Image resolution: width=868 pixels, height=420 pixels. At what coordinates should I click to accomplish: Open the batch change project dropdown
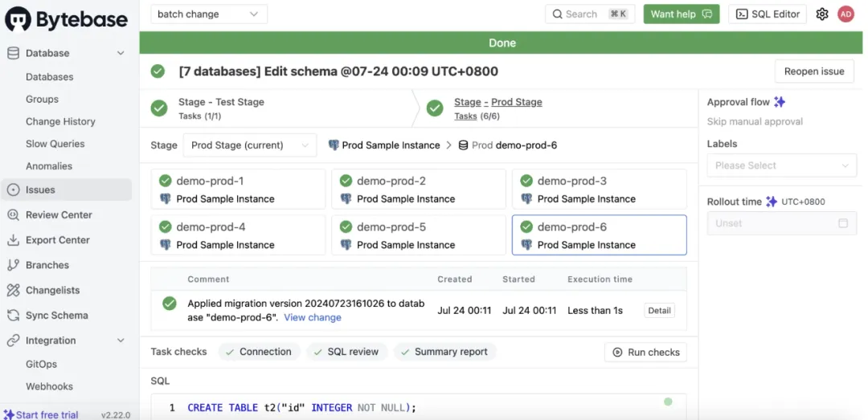209,14
